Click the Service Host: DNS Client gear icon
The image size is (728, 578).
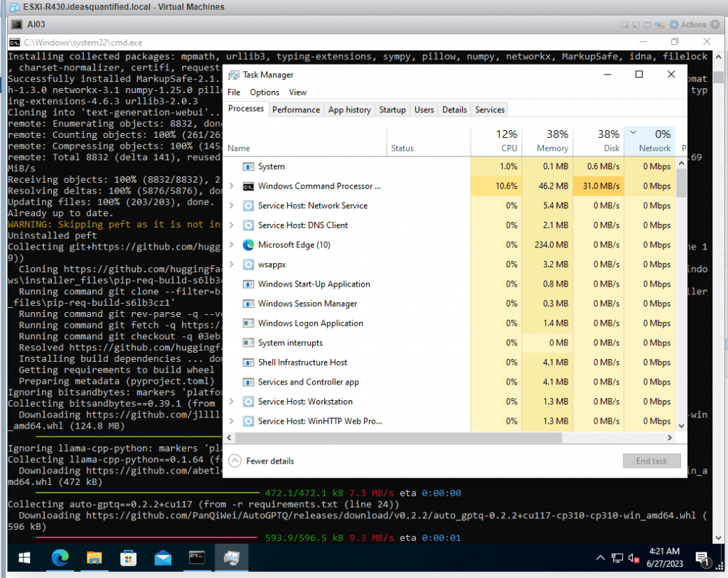pyautogui.click(x=248, y=225)
